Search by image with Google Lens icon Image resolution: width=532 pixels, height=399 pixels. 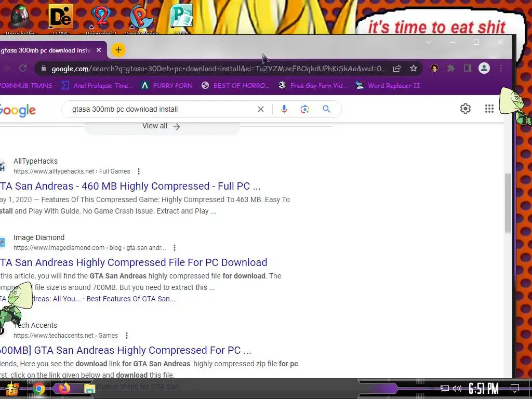[x=304, y=109]
